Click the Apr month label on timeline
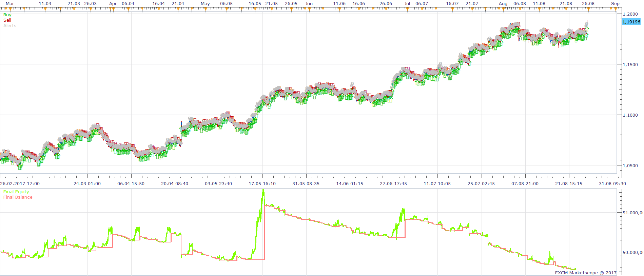Image resolution: width=644 pixels, height=276 pixels. (113, 3)
